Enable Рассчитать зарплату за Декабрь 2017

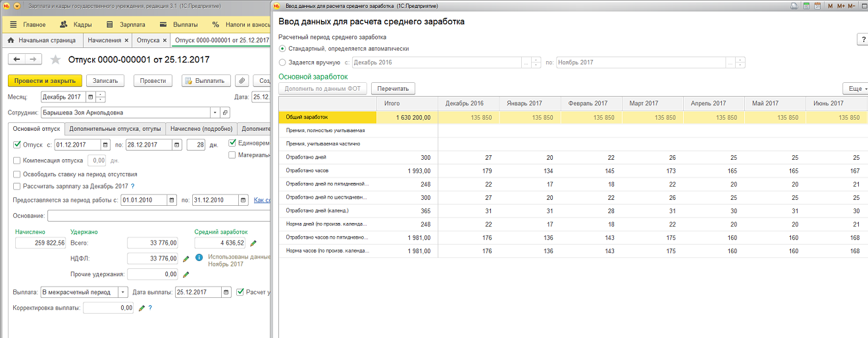click(17, 186)
